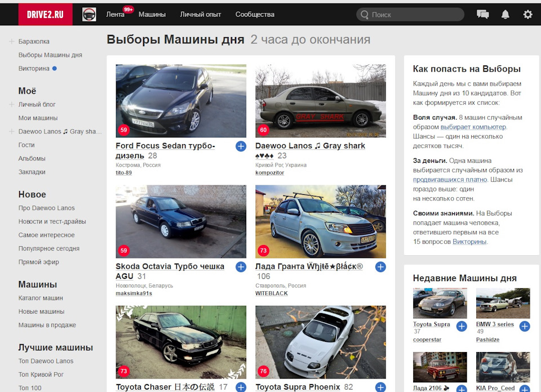Click the red 59 badge on Skoda Octavia
The height and width of the screenshot is (392, 541).
123,251
